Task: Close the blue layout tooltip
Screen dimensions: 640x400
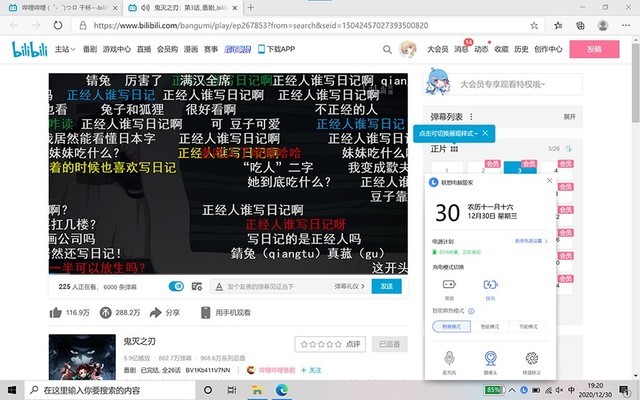Action: click(x=485, y=133)
